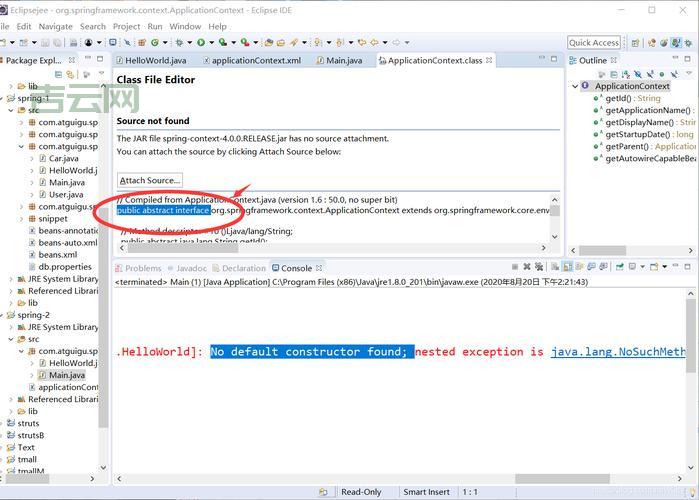Screen dimensions: 699x500
Task: Switch to the HelloWorld.java editor tab
Action: click(x=151, y=60)
